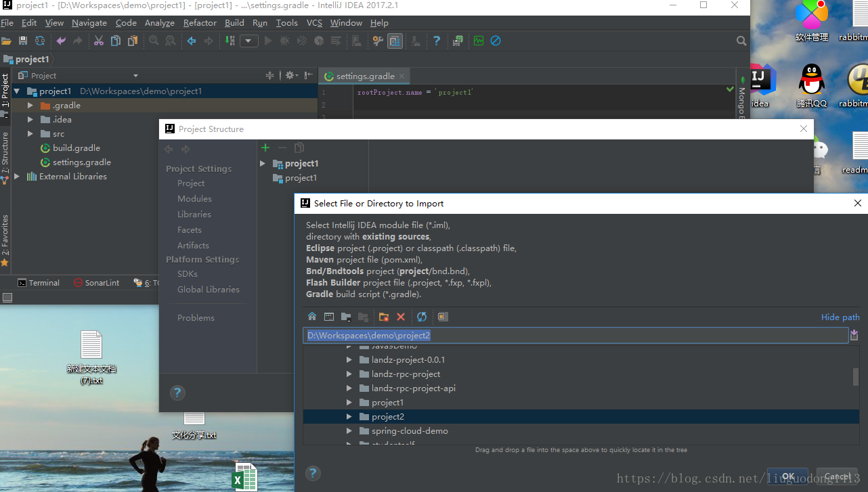Expand landz-rpc-project folder in file chooser

coord(349,374)
